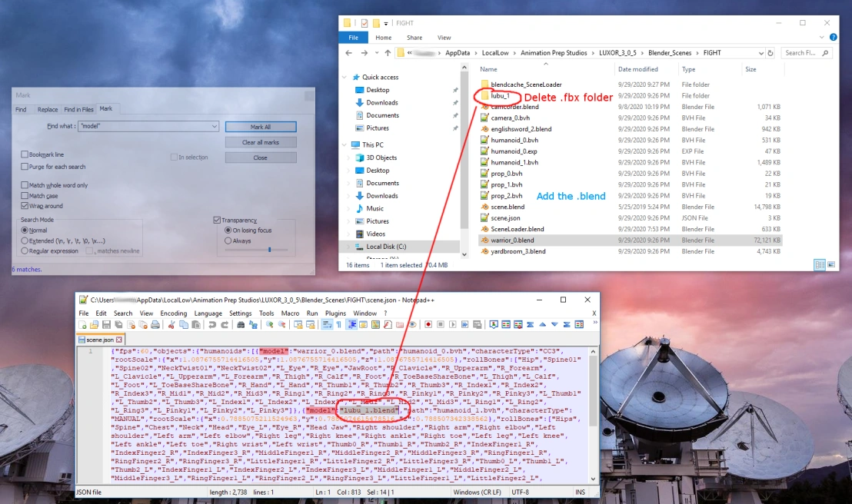Click the Blender_Scenes breadcrumb segment

pos(670,53)
